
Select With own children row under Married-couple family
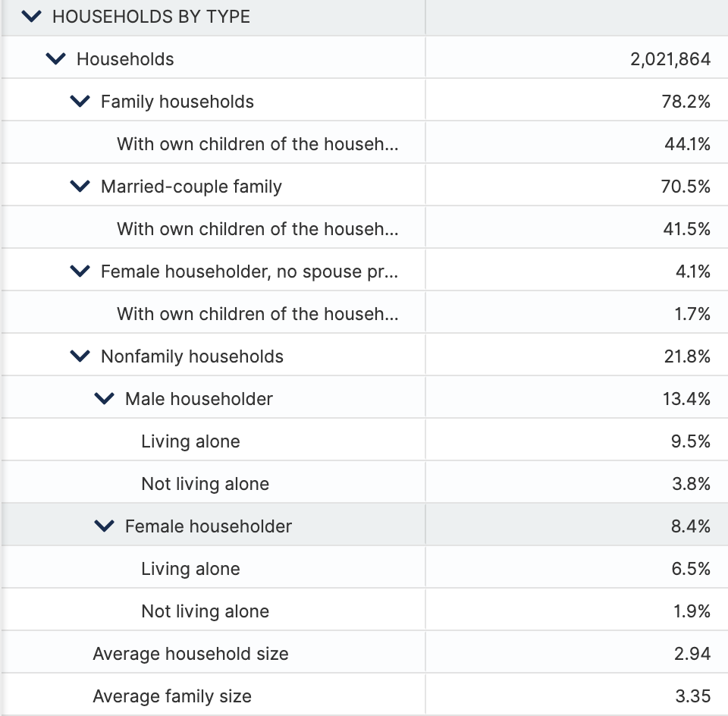364,228
